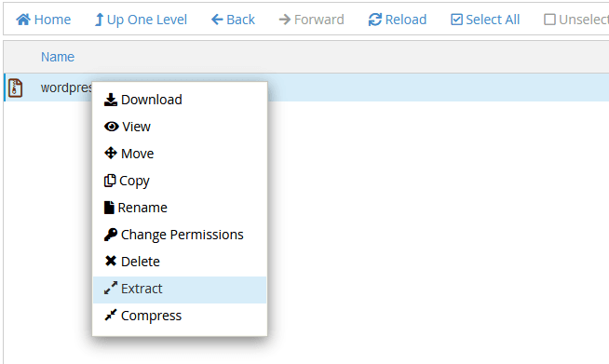Click the Home house icon
Screen dimensions: 609x364
23,20
